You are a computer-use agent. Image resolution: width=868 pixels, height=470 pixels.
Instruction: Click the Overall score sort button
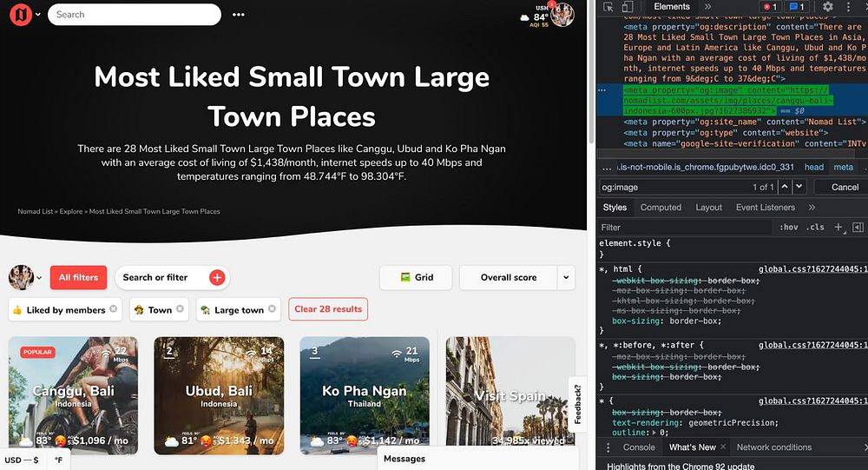(x=508, y=278)
